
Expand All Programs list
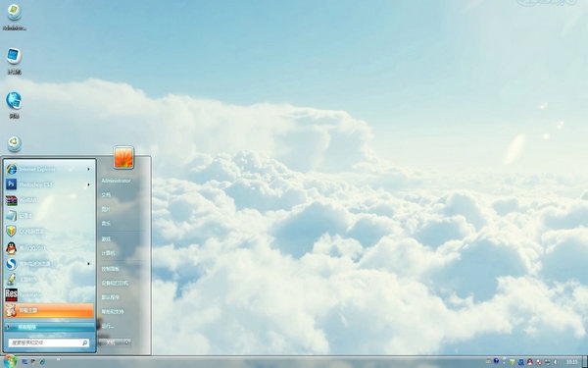pyautogui.click(x=50, y=327)
